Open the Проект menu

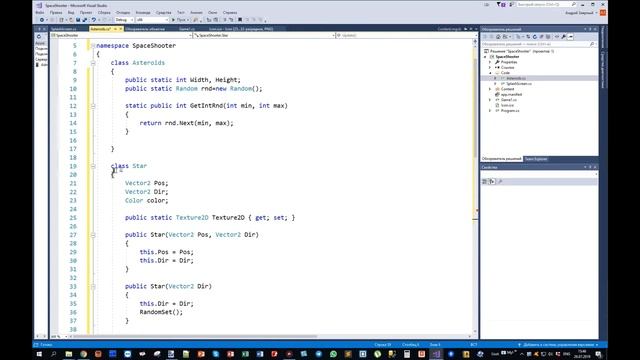pyautogui.click(x=86, y=13)
